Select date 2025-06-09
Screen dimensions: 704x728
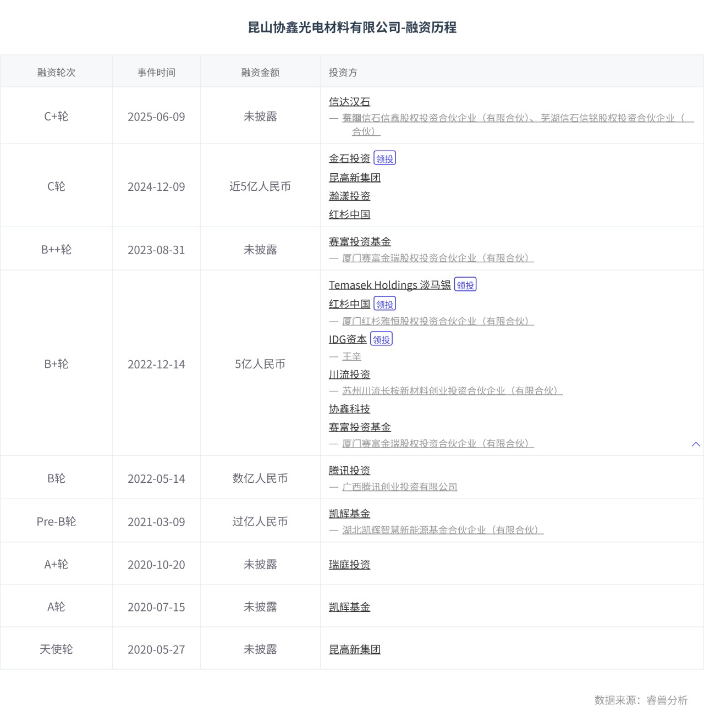pyautogui.click(x=156, y=117)
